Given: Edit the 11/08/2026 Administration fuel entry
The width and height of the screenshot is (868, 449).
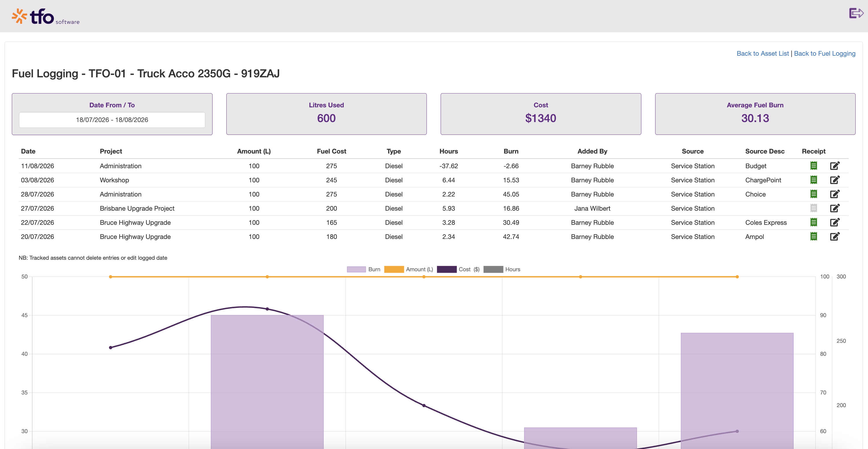Looking at the screenshot, I should pyautogui.click(x=835, y=166).
